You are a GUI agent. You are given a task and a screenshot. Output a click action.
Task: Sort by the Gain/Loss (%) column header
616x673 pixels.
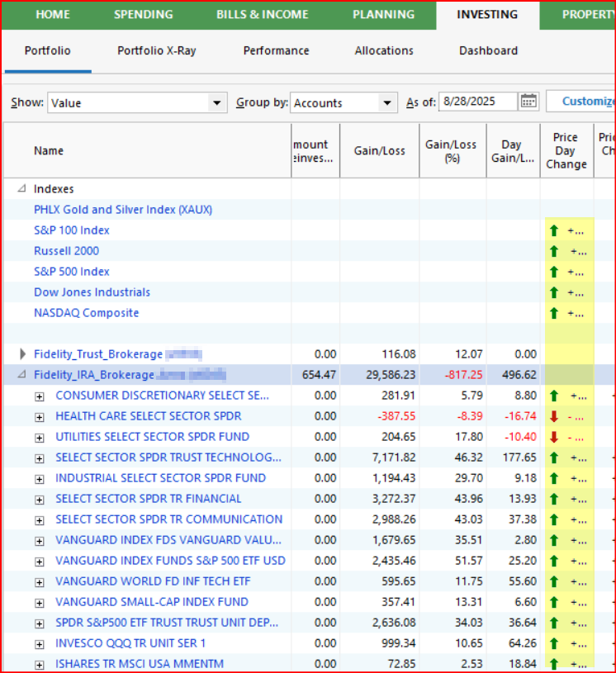451,151
